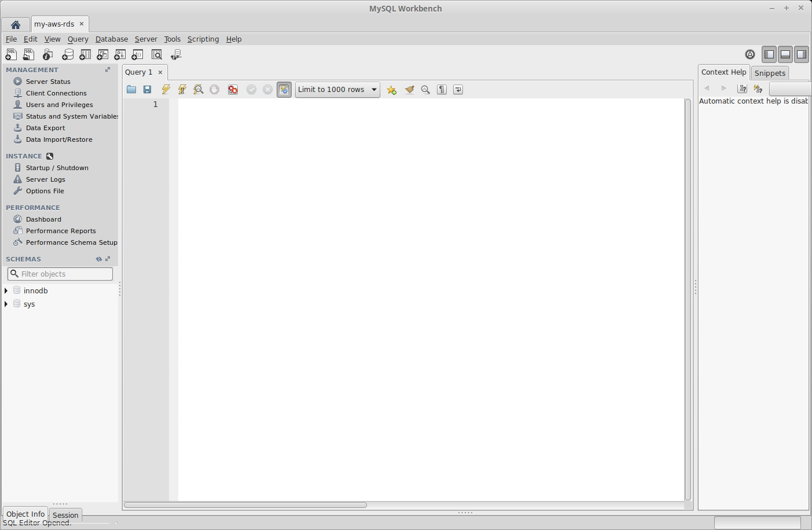
Task: Beautify the SQL with the broom icon
Action: coord(409,90)
